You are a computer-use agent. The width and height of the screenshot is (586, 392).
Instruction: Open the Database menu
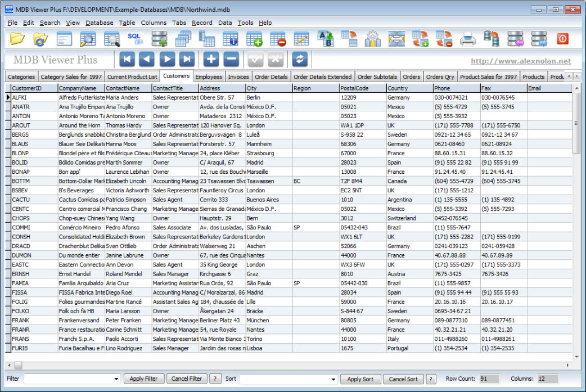pyautogui.click(x=99, y=23)
